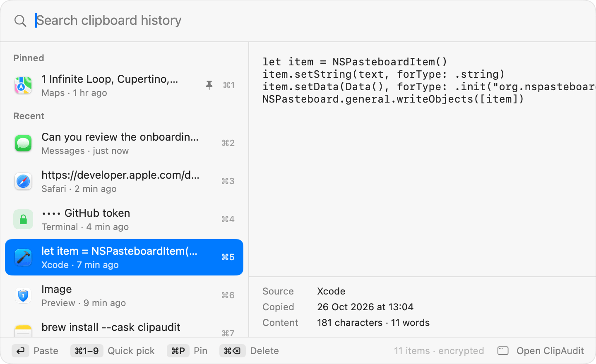596x364 pixels.
Task: Click the Notes app icon
Action: (23, 330)
